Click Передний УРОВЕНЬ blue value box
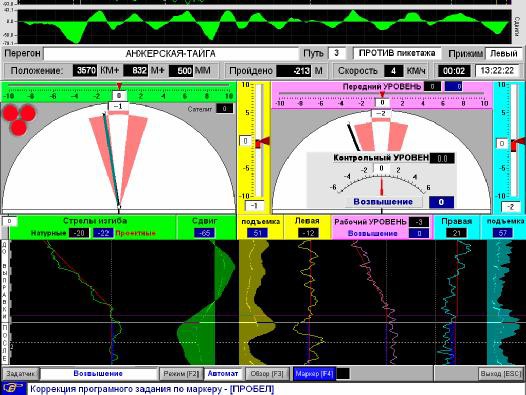Viewport: 526px width, 395px height. (x=453, y=87)
